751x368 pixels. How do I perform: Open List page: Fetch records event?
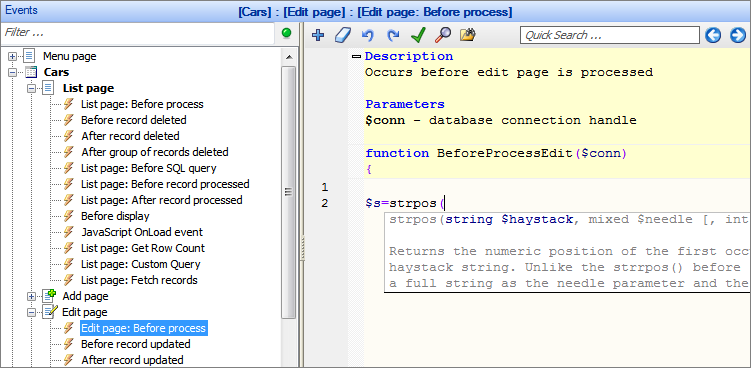pos(139,280)
